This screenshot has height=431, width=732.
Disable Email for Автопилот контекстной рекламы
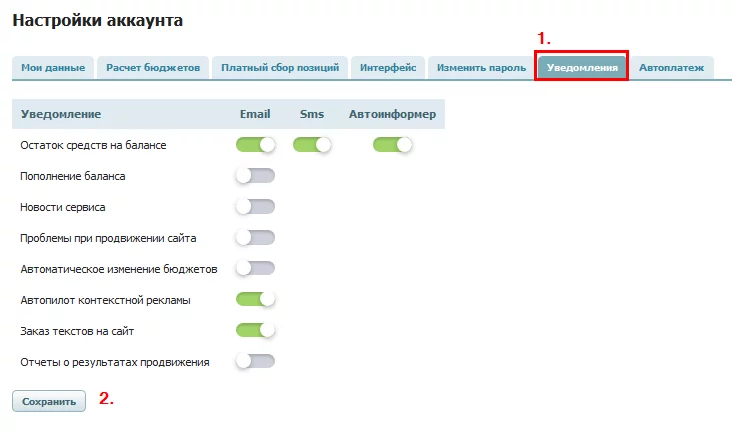click(x=255, y=299)
